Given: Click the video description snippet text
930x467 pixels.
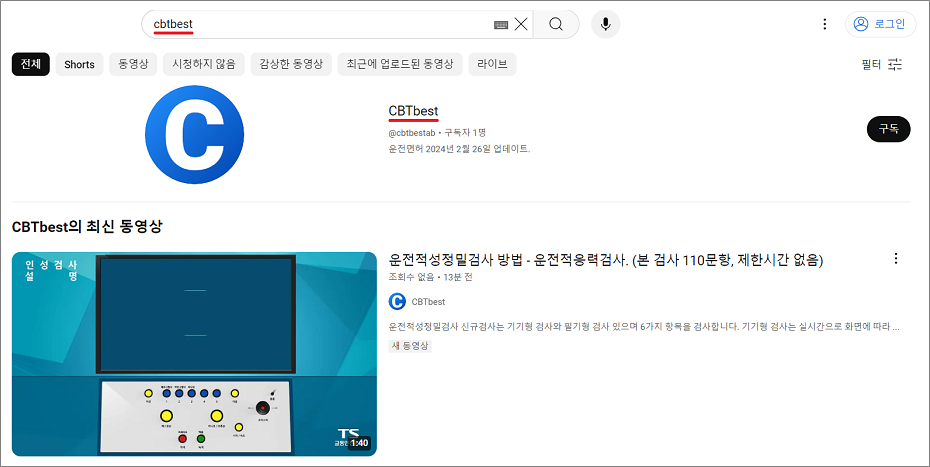Looking at the screenshot, I should [644, 327].
